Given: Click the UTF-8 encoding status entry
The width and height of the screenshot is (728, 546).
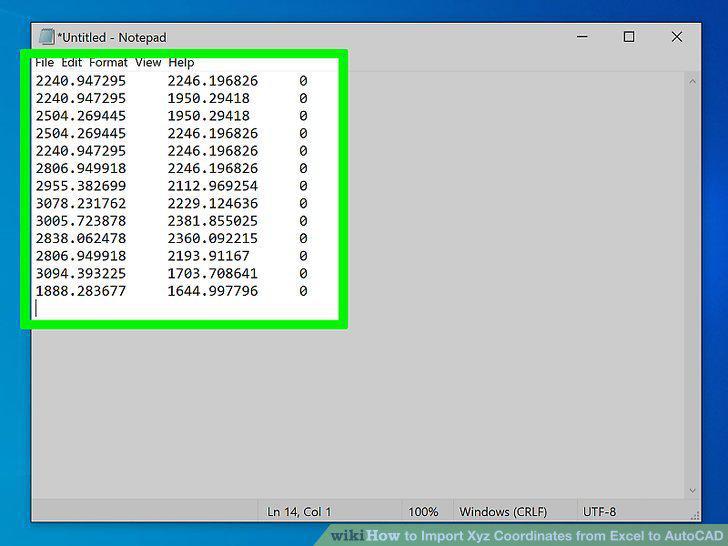Looking at the screenshot, I should pos(599,512).
